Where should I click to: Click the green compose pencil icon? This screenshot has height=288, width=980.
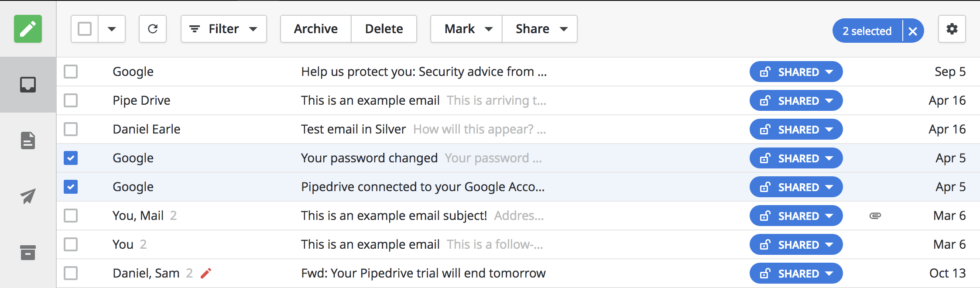28,29
